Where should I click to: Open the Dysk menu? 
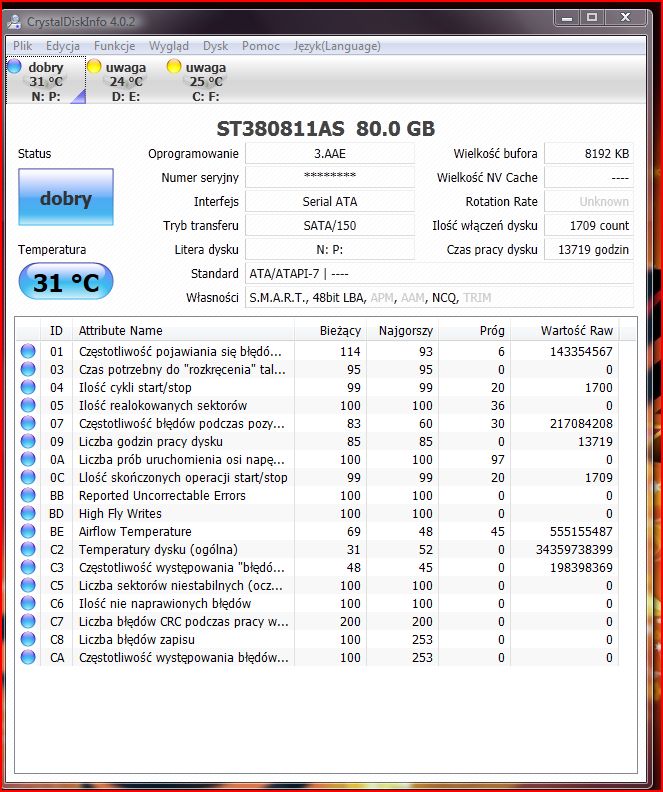[x=216, y=46]
